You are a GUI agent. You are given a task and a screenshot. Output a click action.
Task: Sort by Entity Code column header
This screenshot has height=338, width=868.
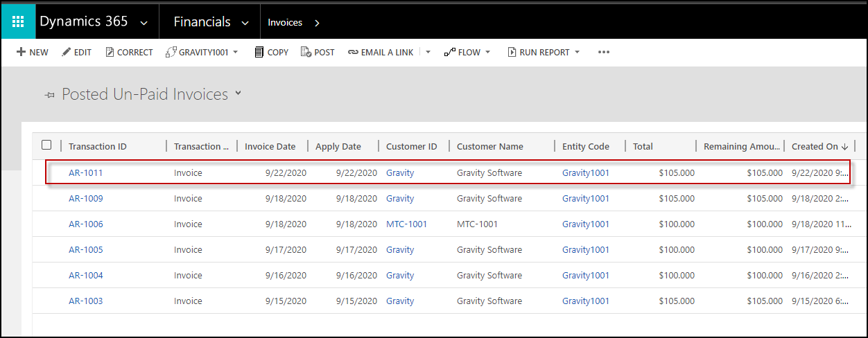coord(586,146)
